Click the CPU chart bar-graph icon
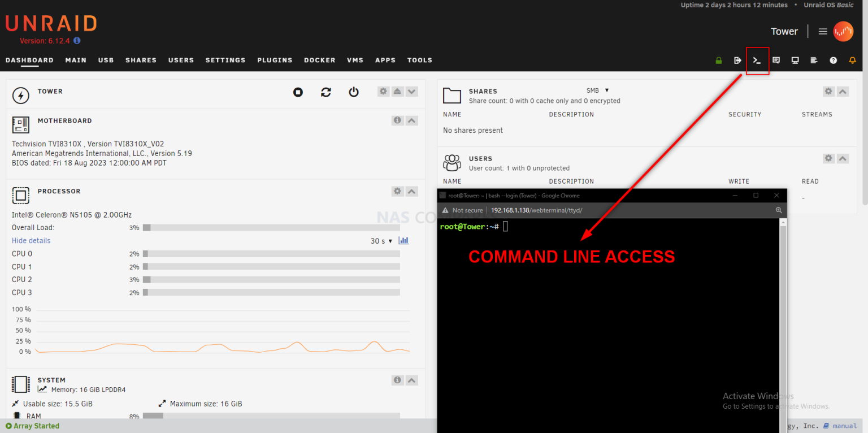 (x=403, y=240)
